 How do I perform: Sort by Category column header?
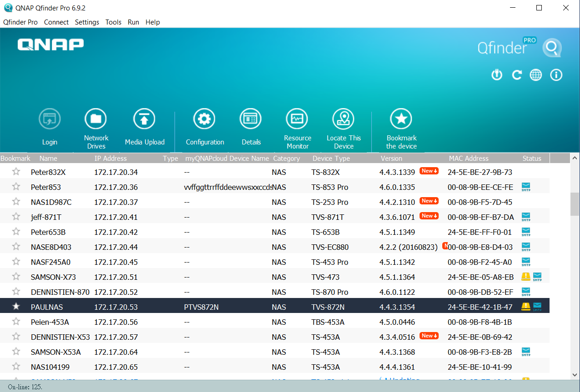(286, 159)
